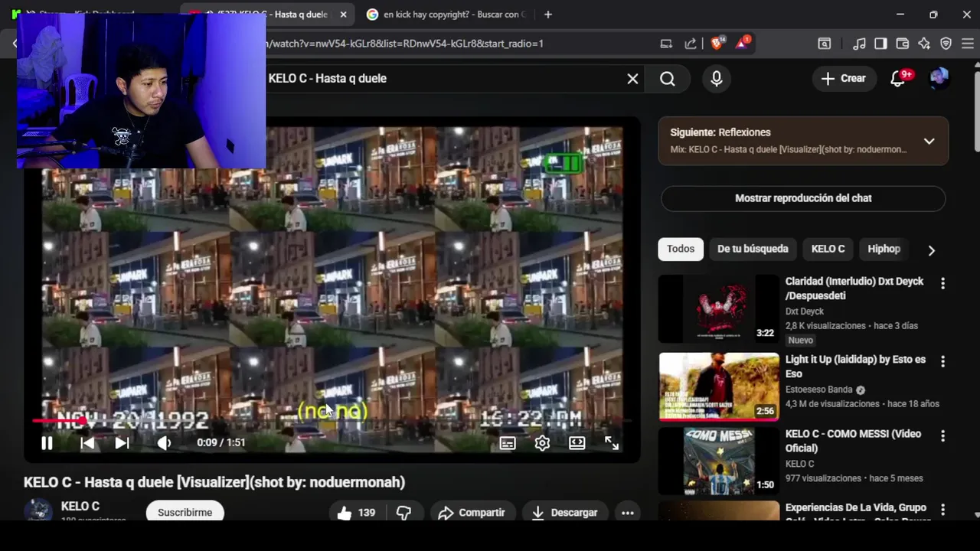
Task: Open the player settings gear
Action: coord(542,443)
